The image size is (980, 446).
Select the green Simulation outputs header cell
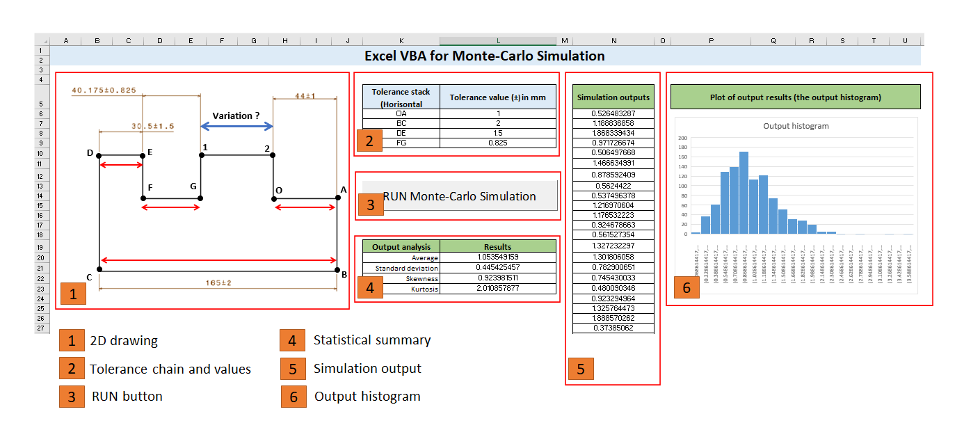point(613,97)
